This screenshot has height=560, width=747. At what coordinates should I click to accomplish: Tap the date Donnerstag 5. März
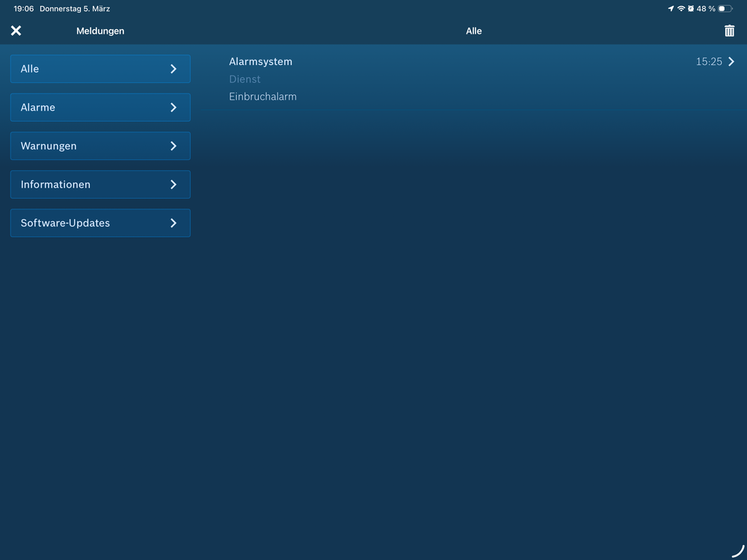tap(75, 8)
